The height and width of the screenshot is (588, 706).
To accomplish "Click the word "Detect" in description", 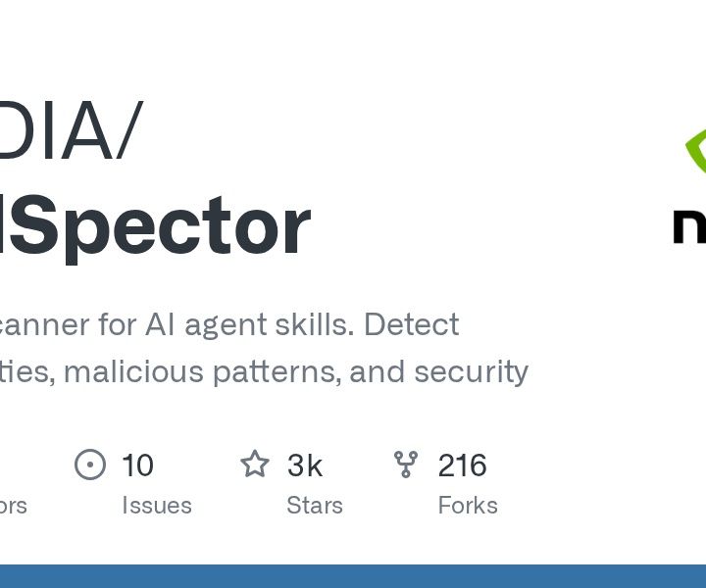I will pyautogui.click(x=412, y=324).
